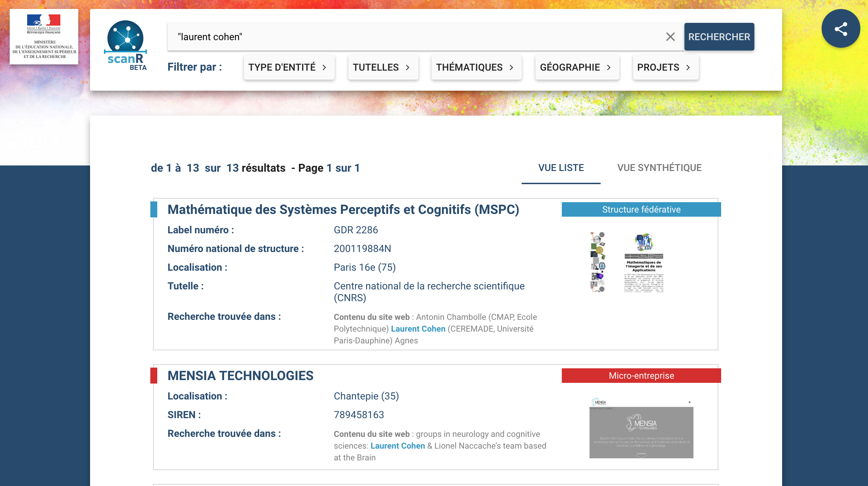Click the Micro-entreprise badge

point(641,376)
